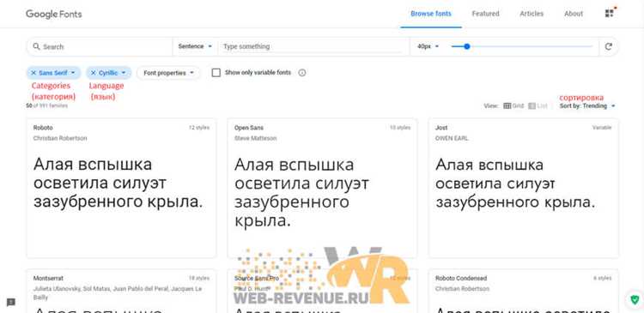This screenshot has width=644, height=313.
Task: Open the Open Sans font card
Action: (x=322, y=188)
